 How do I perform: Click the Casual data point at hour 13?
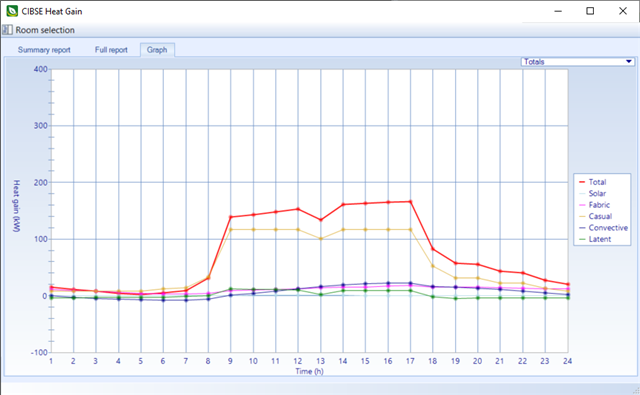[321, 239]
